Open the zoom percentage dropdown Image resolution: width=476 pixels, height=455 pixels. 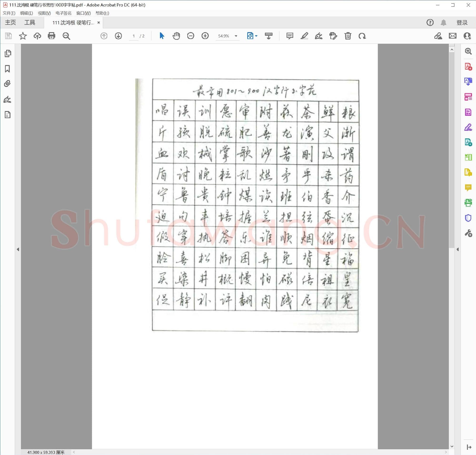coord(236,36)
